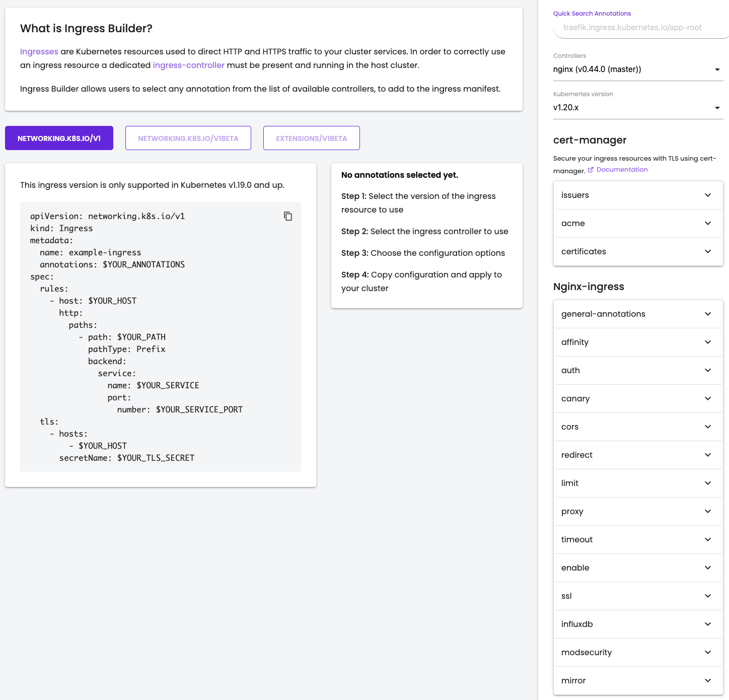Image resolution: width=729 pixels, height=700 pixels.
Task: Expand the cors annotations group
Action: pos(638,427)
